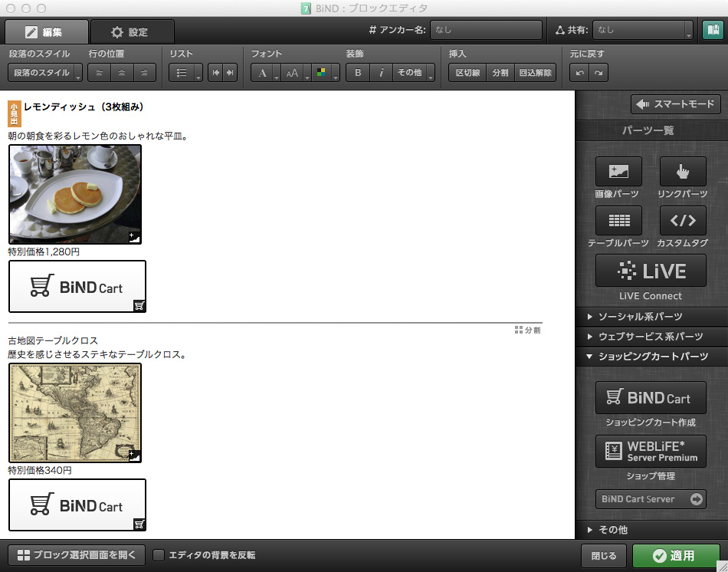This screenshot has width=728, height=572.
Task: Open the BiND Cart Server link
Action: click(651, 499)
